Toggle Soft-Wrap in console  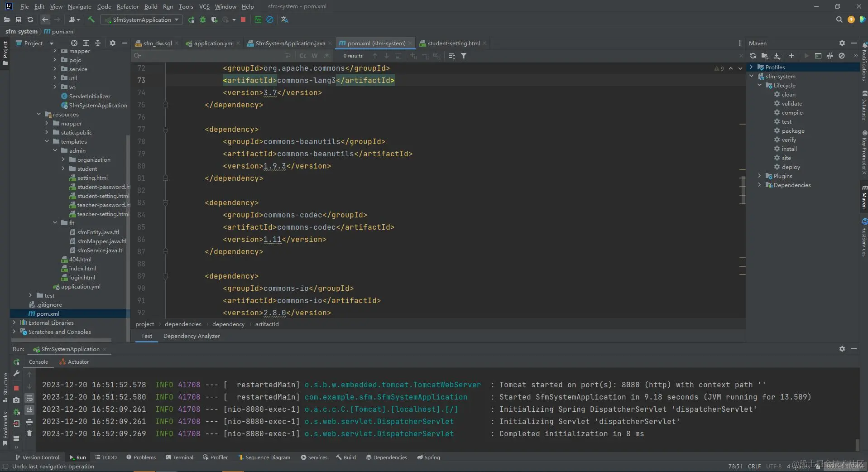click(x=29, y=398)
